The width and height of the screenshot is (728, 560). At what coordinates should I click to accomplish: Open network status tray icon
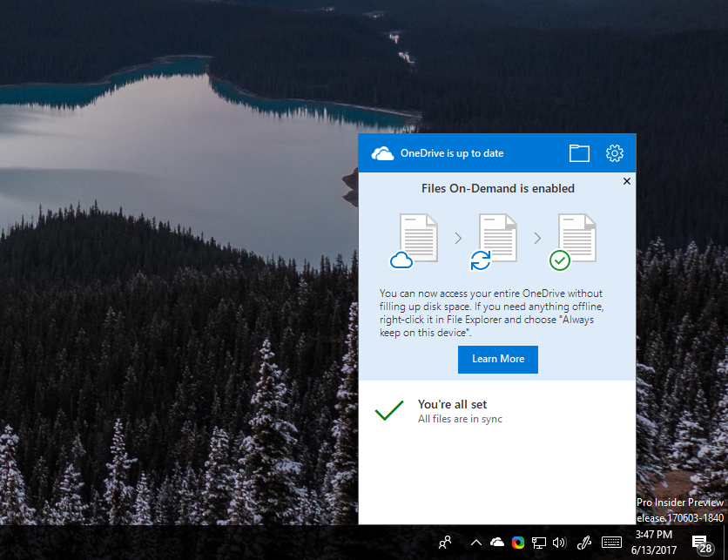point(538,543)
